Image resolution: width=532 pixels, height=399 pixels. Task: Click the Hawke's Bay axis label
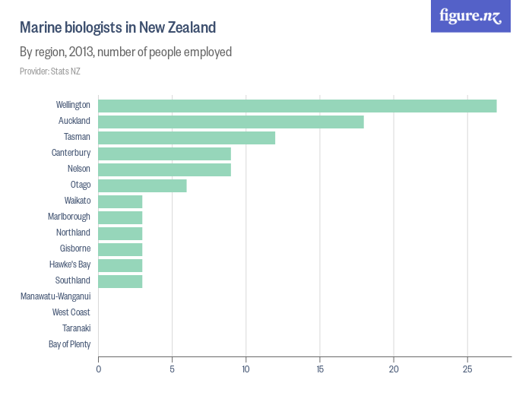point(70,264)
